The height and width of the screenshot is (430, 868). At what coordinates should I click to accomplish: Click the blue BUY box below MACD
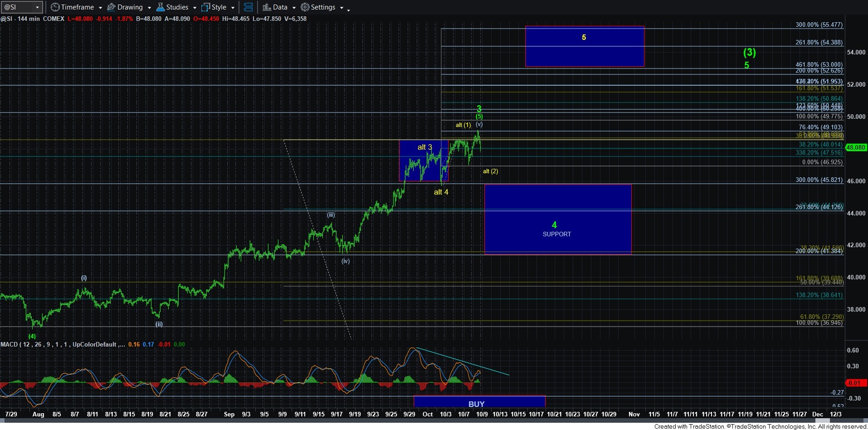click(479, 402)
